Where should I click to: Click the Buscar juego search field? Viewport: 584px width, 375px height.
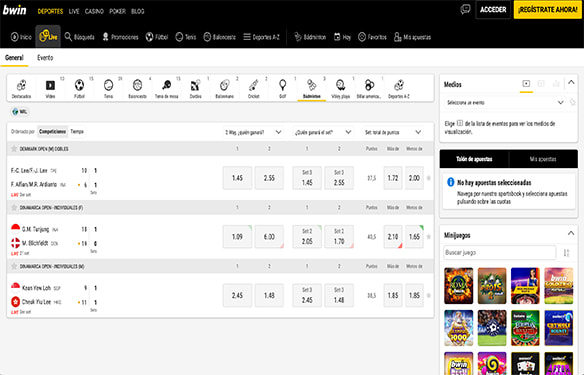(500, 252)
